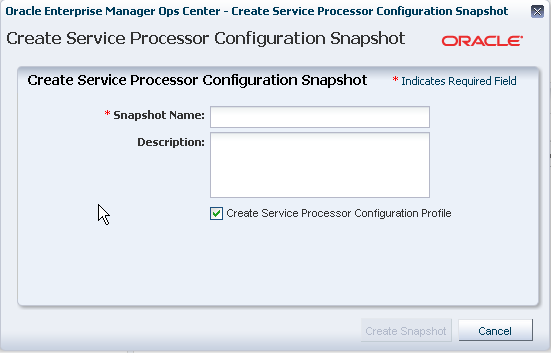This screenshot has width=560, height=360.
Task: Click the asterisk before Indicates Required Field
Action: click(x=395, y=79)
